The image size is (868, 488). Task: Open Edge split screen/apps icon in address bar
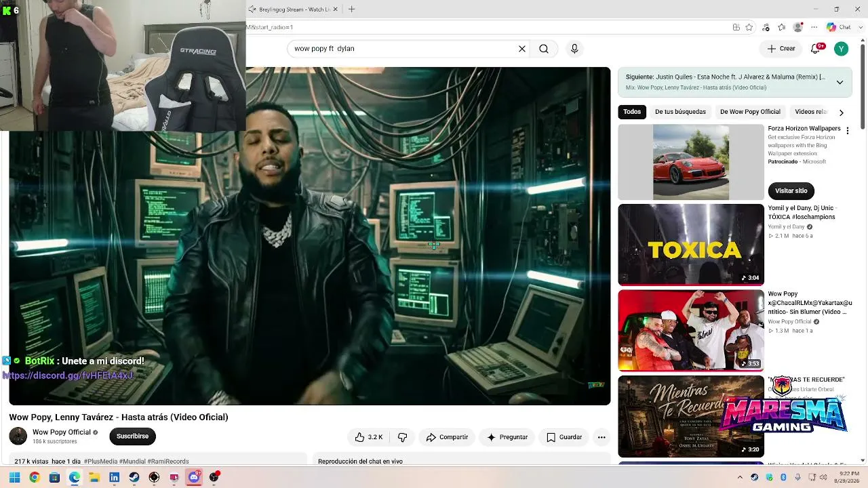pos(736,27)
